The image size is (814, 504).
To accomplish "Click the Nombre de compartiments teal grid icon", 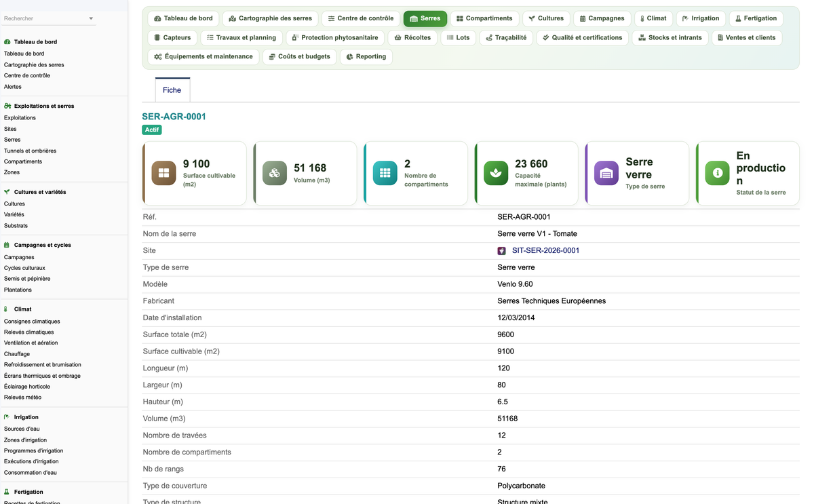I will 385,173.
